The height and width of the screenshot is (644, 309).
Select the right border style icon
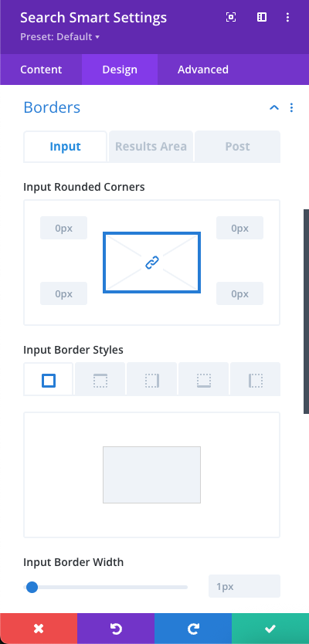152,381
